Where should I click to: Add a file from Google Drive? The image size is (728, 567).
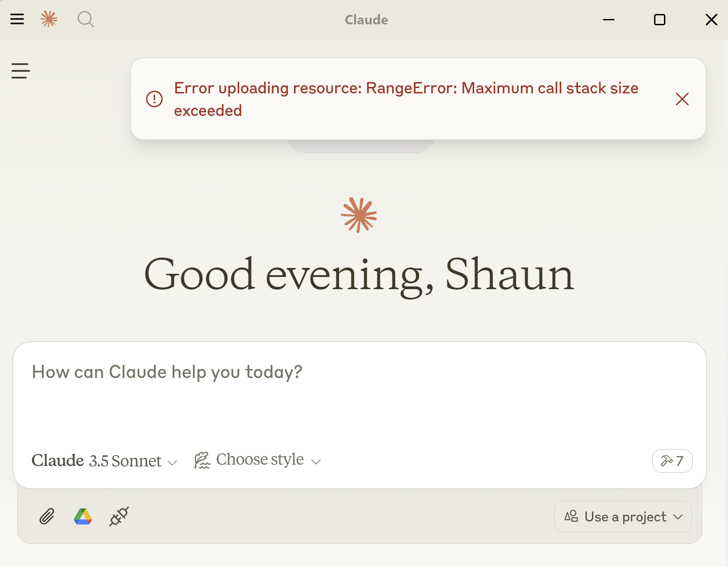pyautogui.click(x=83, y=516)
